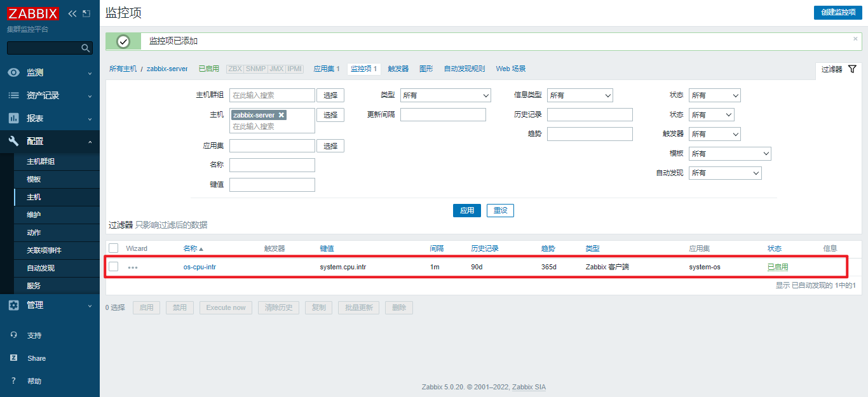Open the 触发器 filter dropdown
The height and width of the screenshot is (397, 868).
pos(715,134)
